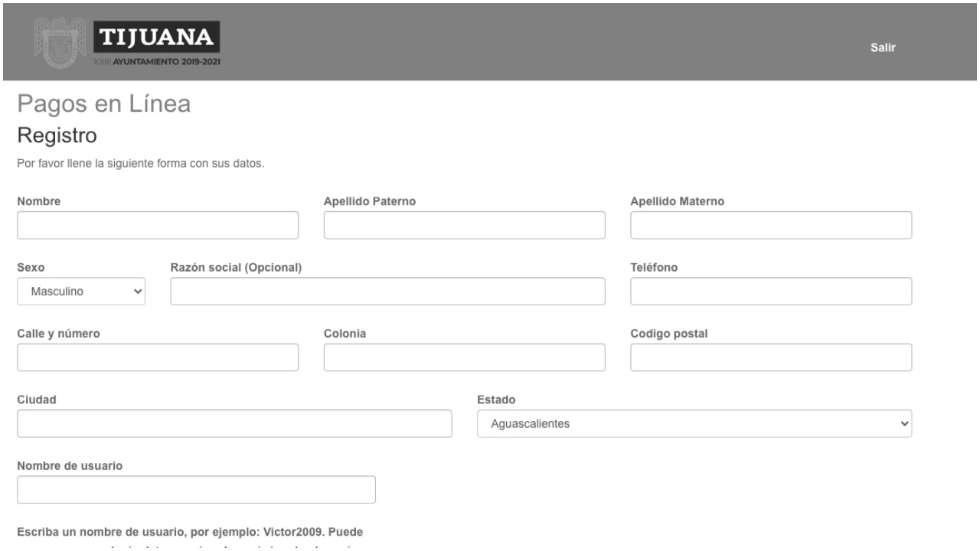Click the Nombre de usuario field
This screenshot has width=980, height=551.
[x=196, y=490]
